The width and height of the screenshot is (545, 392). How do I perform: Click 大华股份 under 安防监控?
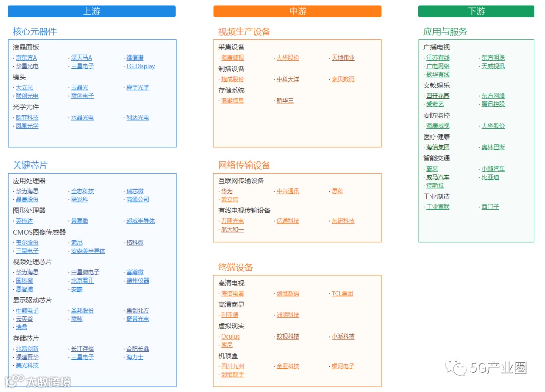pos(493,126)
